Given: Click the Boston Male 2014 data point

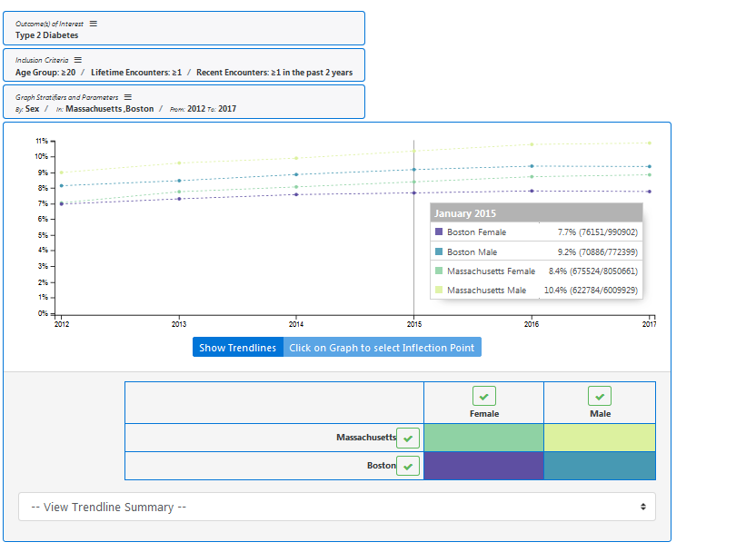Looking at the screenshot, I should (296, 174).
